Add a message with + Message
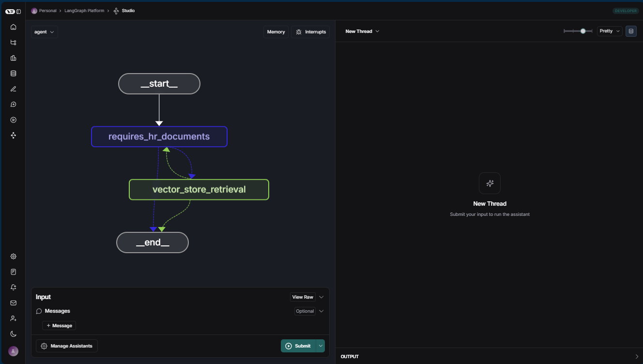Viewport: 643px width, 364px height. (59, 325)
